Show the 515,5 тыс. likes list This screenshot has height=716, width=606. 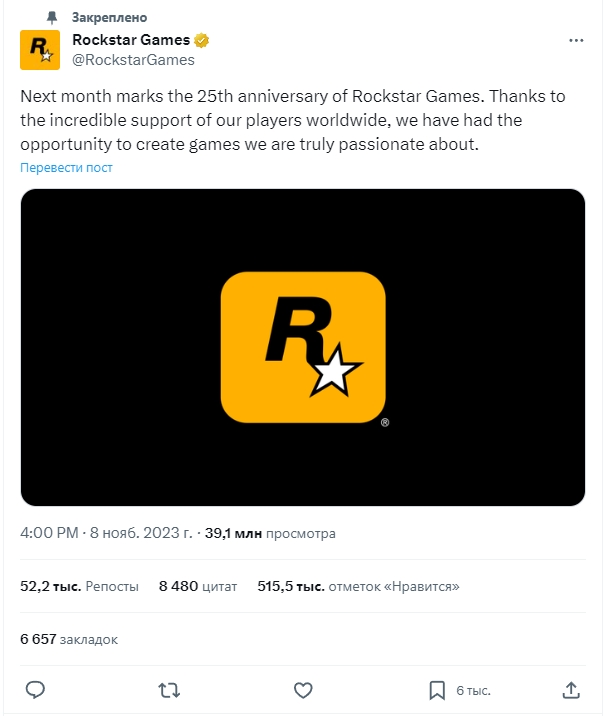[358, 586]
